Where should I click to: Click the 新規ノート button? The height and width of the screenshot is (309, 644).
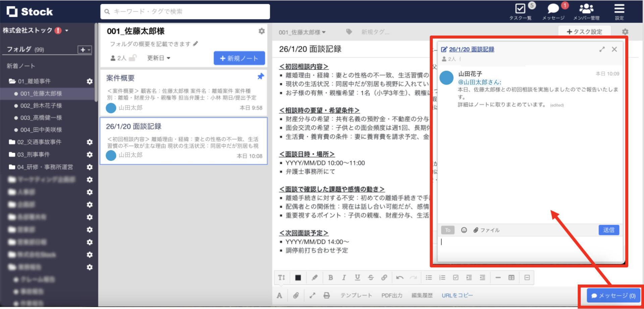pyautogui.click(x=239, y=58)
